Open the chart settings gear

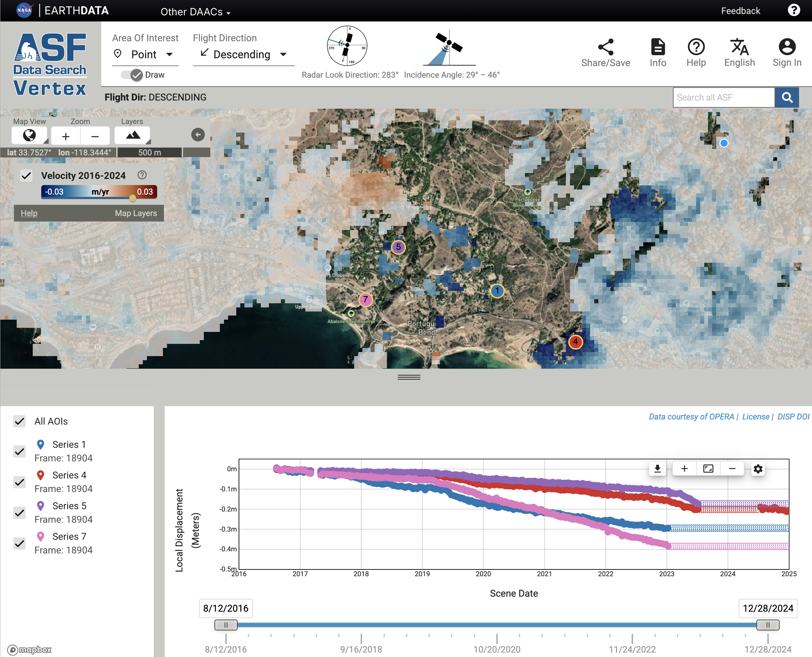(758, 469)
